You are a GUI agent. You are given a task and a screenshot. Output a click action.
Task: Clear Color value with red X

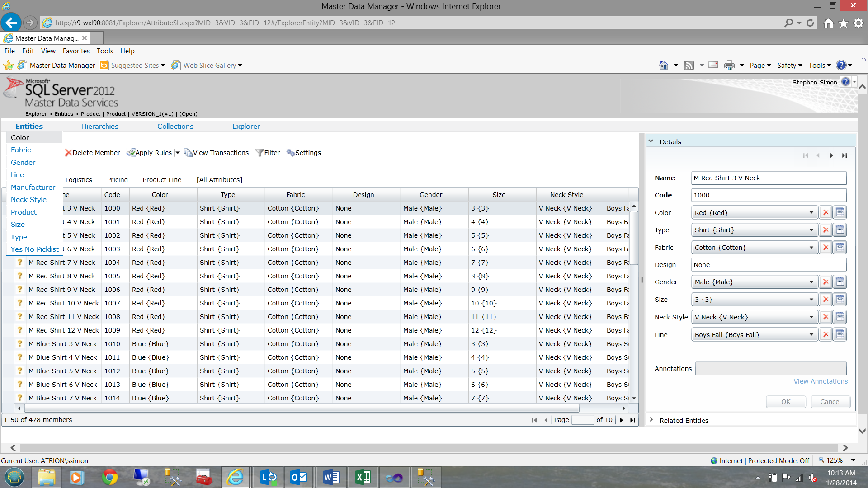tap(826, 213)
